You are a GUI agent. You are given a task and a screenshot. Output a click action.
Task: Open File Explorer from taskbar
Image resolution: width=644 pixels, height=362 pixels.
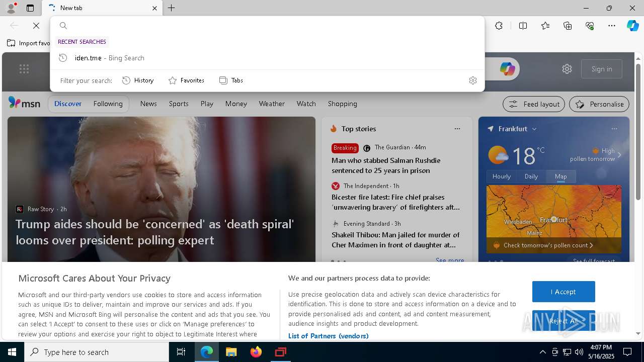pyautogui.click(x=231, y=352)
